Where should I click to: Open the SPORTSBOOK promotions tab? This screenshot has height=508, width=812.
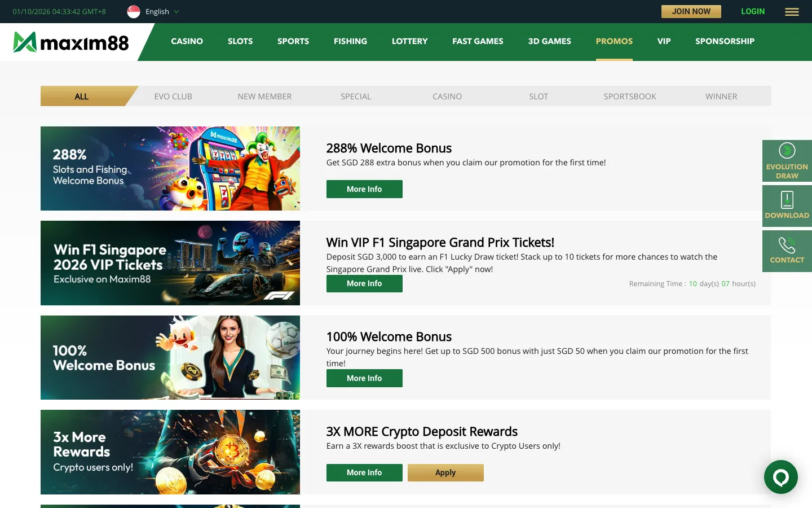tap(630, 97)
